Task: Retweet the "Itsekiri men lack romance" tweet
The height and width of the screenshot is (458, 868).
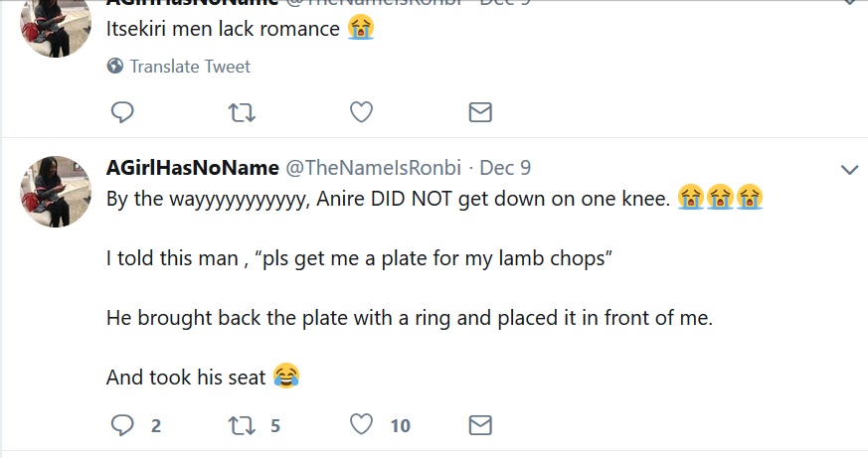Action: point(242,112)
